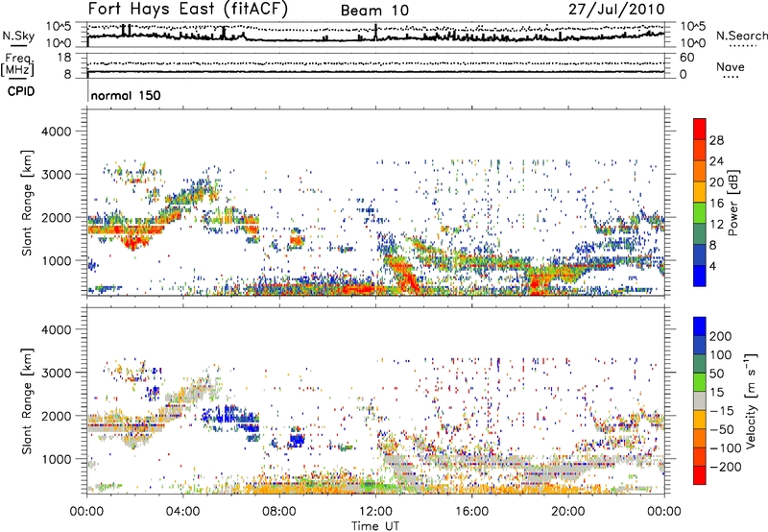This screenshot has height=532, width=768.
Task: Click the 'Slant Range [km]' label of velocity panel
Action: [x=27, y=400]
